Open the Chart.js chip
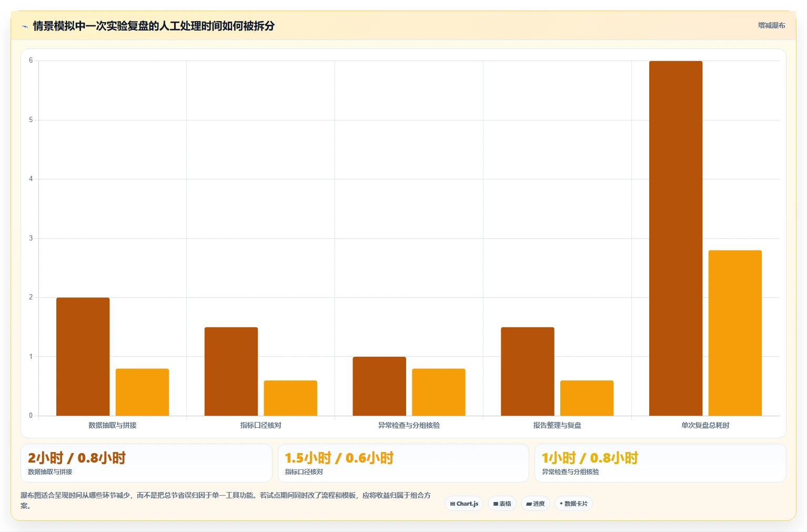807x532 pixels. [464, 504]
